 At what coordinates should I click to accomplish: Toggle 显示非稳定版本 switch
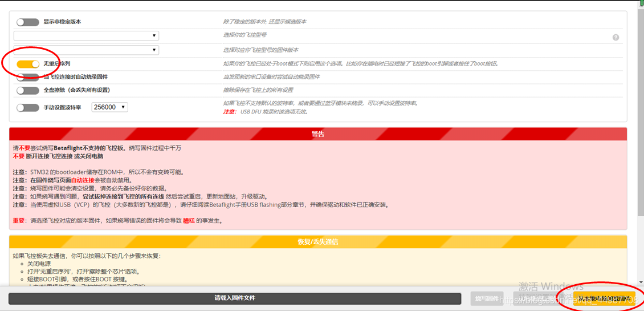tap(28, 22)
